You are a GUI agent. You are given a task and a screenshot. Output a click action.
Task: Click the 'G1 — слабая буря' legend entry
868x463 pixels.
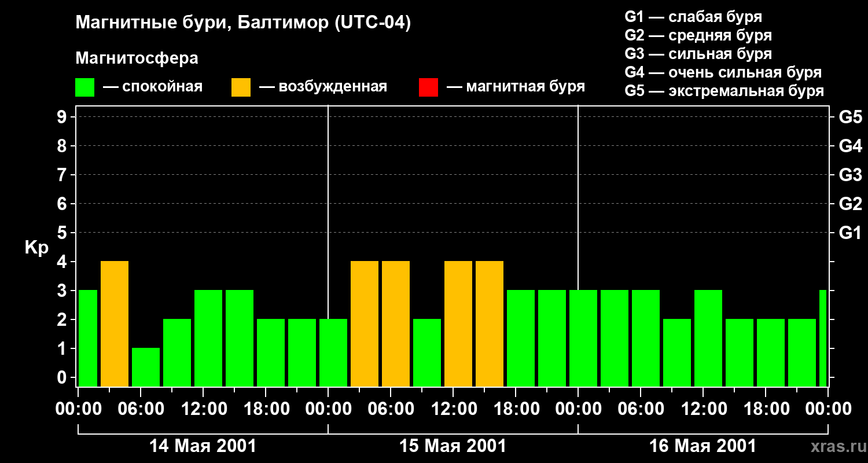tap(693, 17)
